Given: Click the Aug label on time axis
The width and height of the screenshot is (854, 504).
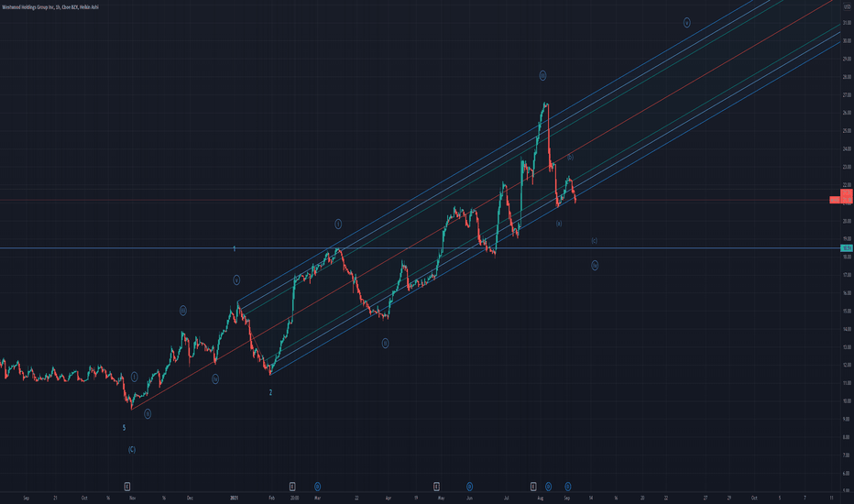Looking at the screenshot, I should tap(541, 498).
